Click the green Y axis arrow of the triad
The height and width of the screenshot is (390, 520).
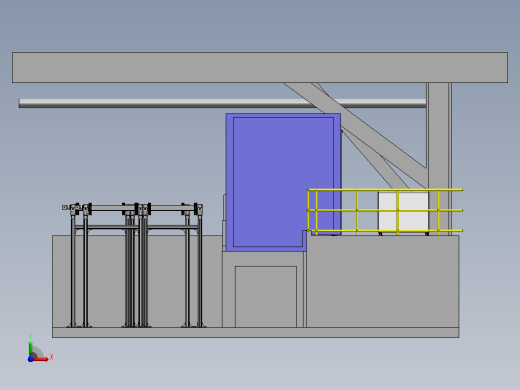tap(31, 348)
